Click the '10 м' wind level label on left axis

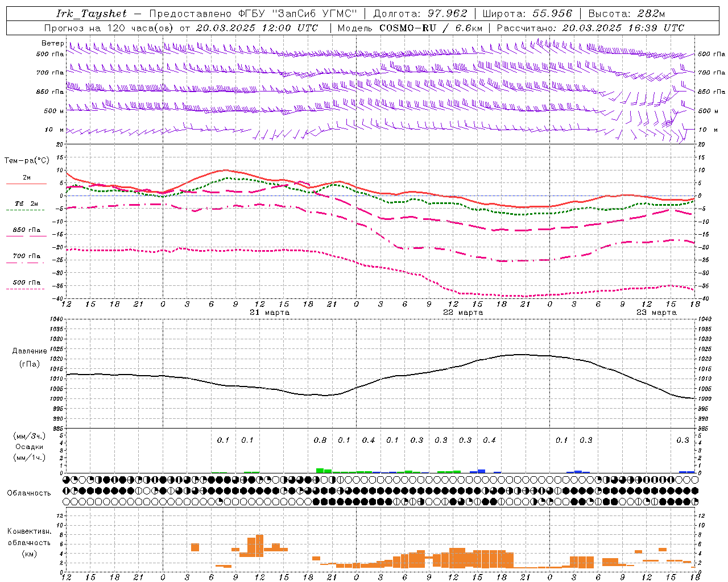55,130
